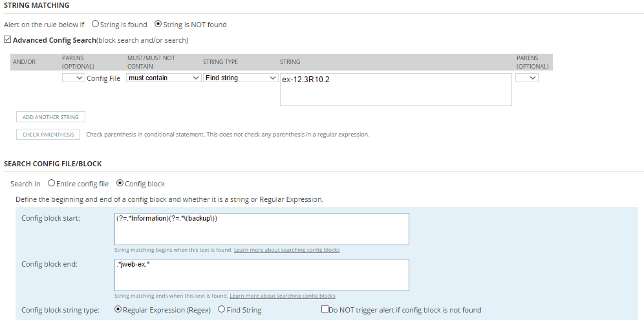
Task: Choose 'Config block' search option
Action: pos(120,183)
